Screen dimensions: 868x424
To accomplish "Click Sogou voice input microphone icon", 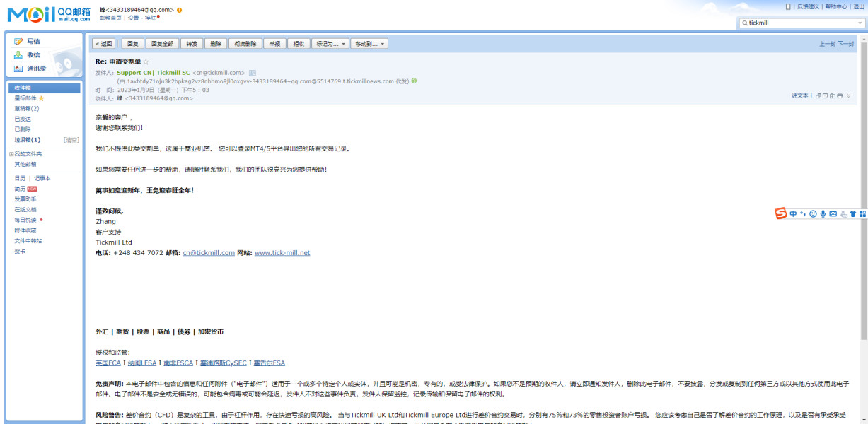I will pyautogui.click(x=823, y=213).
